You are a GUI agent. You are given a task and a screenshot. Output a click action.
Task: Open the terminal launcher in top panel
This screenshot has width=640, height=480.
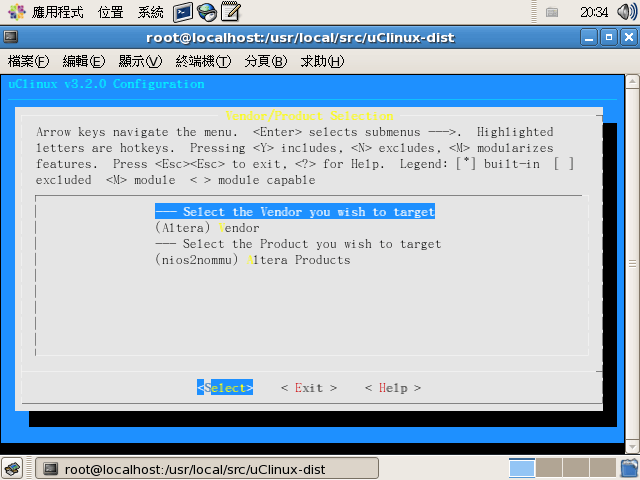(183, 12)
